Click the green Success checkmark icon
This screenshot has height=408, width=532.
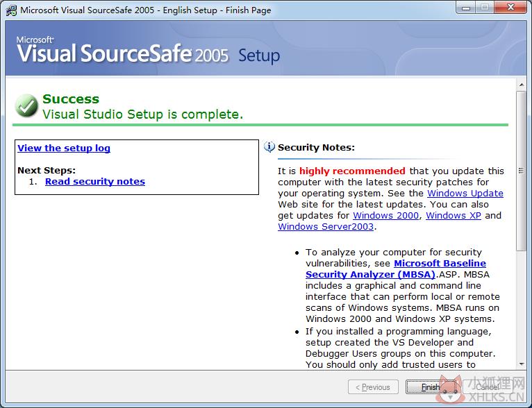tap(26, 106)
